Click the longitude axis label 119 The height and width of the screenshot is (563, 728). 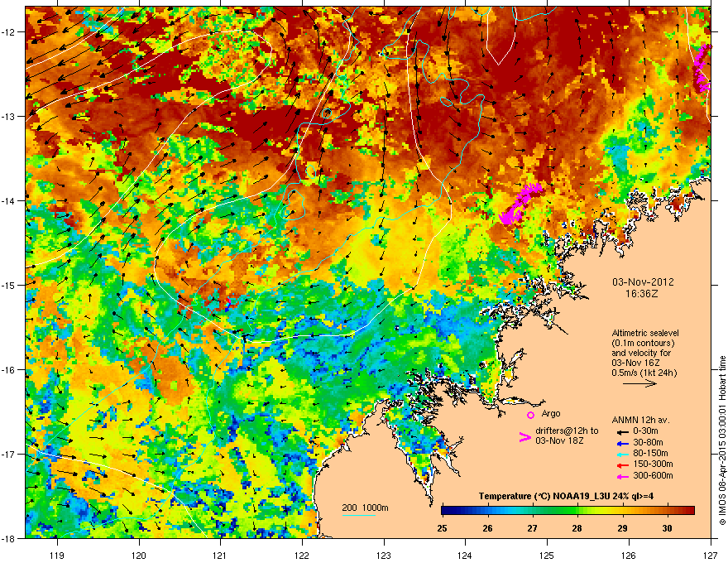[58, 555]
